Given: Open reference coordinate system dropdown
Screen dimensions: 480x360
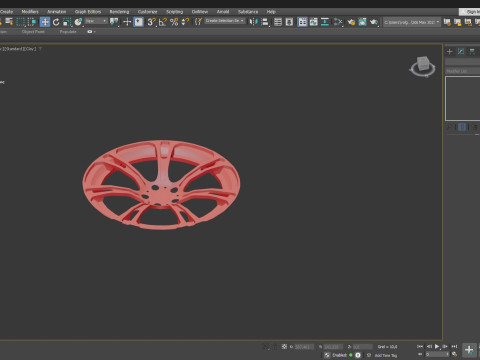Looking at the screenshot, I should (x=96, y=21).
